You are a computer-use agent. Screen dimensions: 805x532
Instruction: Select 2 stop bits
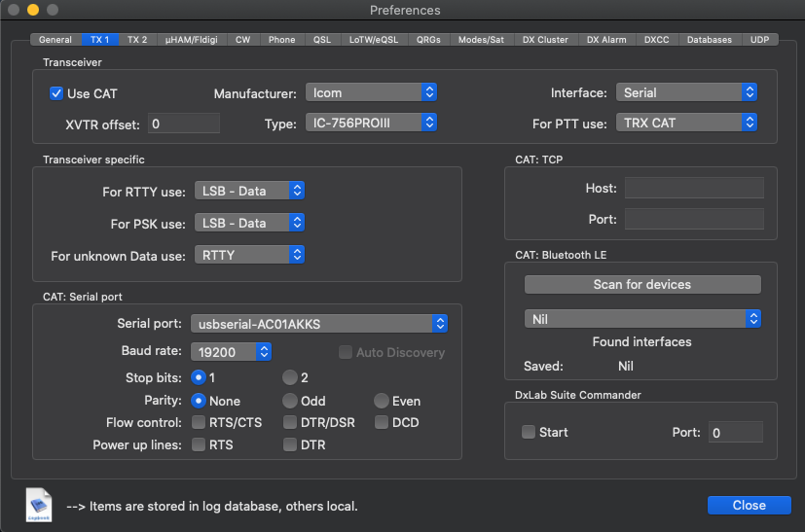point(290,377)
